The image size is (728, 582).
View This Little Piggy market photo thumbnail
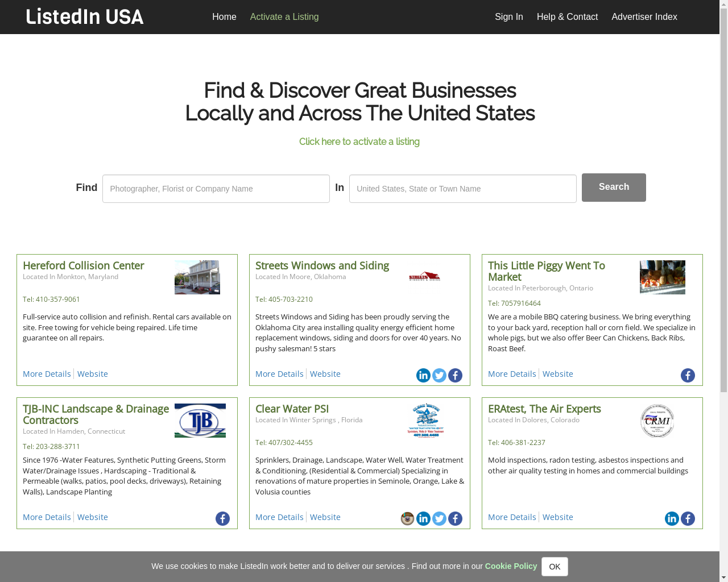663,277
